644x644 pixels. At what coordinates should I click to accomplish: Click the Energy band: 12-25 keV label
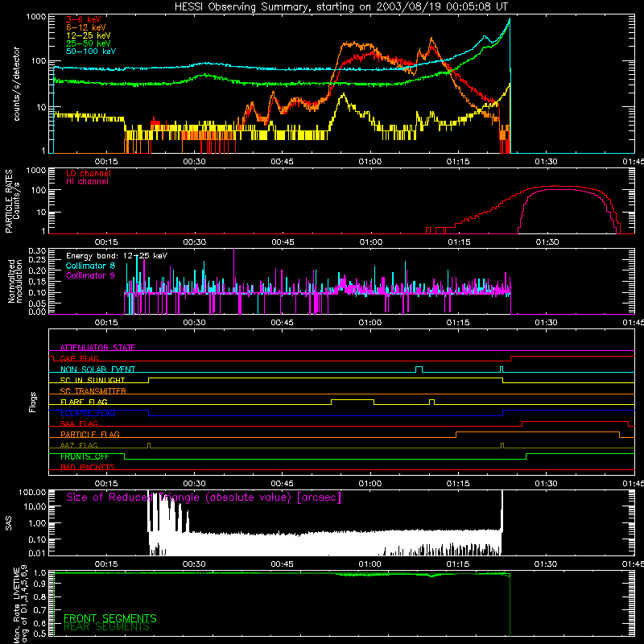[x=117, y=256]
